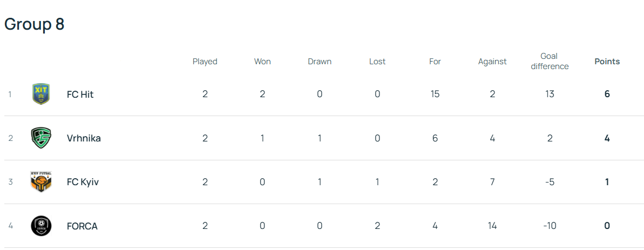Click the Vrhnika team logo
This screenshot has height=250, width=644.
point(41,138)
